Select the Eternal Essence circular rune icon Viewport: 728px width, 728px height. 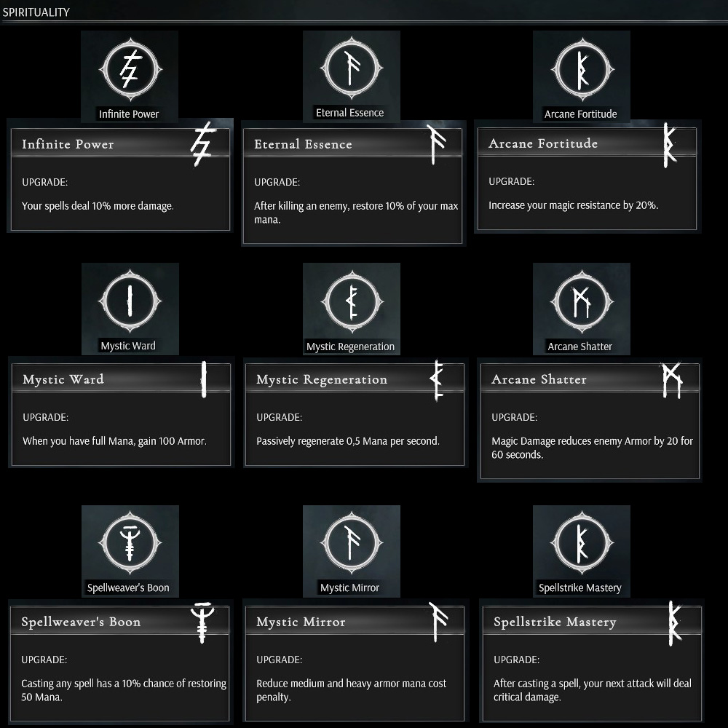tap(350, 69)
